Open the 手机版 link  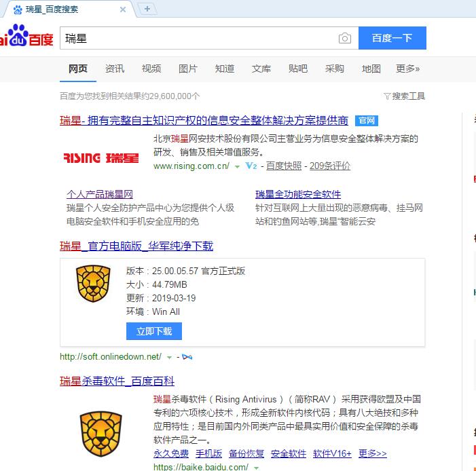pos(208,454)
